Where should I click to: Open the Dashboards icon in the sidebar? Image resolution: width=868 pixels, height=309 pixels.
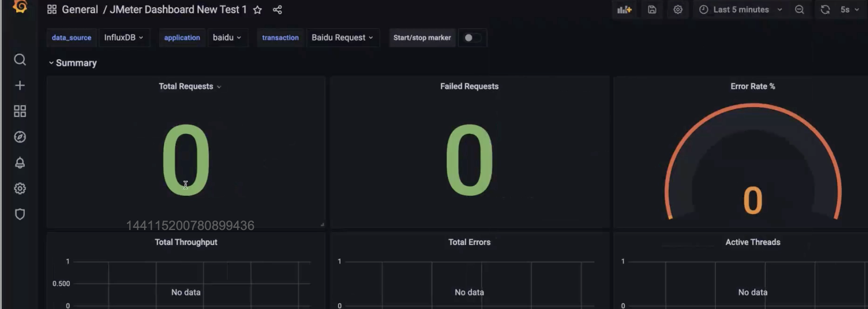click(20, 111)
